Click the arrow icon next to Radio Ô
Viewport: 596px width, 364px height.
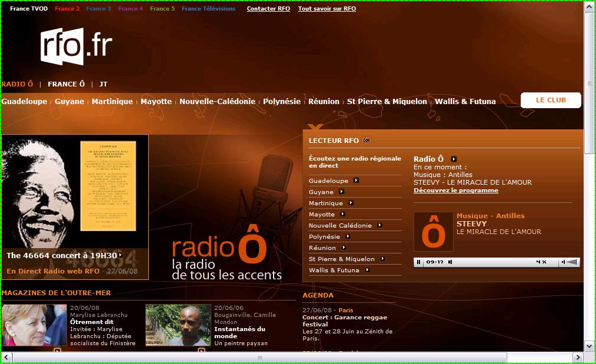(454, 159)
